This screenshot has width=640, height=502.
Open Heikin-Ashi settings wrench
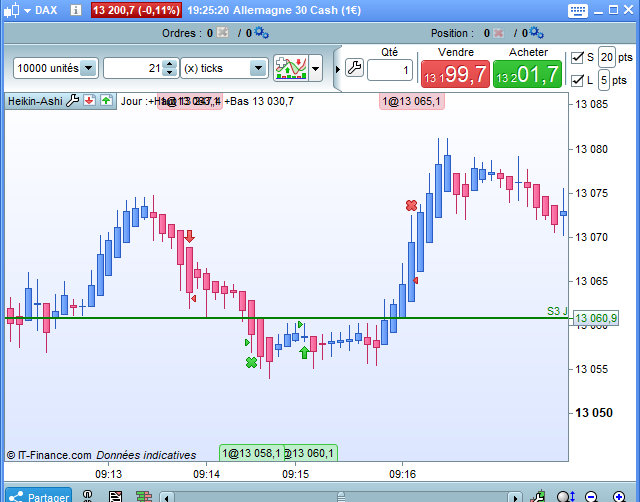click(x=72, y=100)
